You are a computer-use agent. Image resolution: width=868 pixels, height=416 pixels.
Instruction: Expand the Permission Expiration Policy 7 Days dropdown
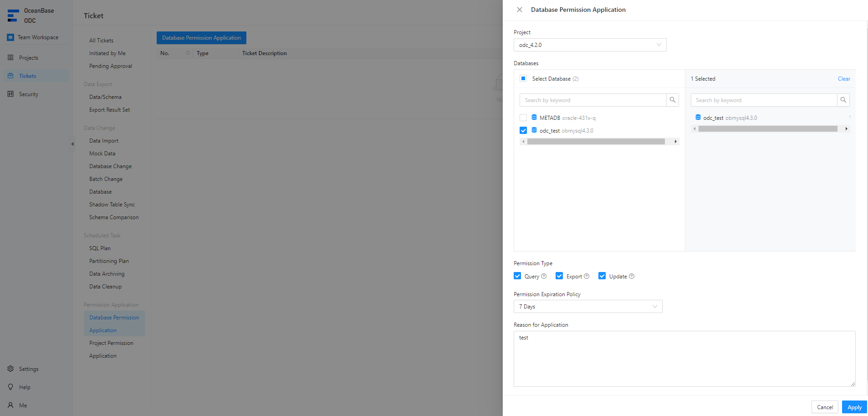point(587,307)
